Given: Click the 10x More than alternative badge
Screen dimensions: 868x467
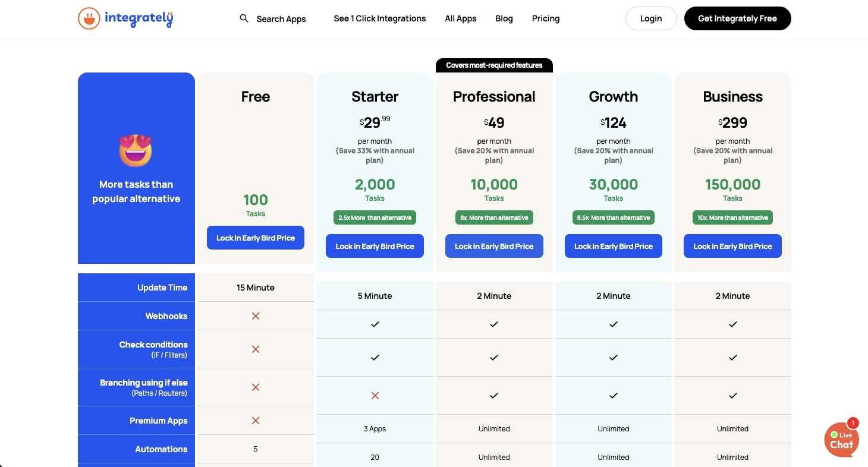Looking at the screenshot, I should tap(733, 217).
